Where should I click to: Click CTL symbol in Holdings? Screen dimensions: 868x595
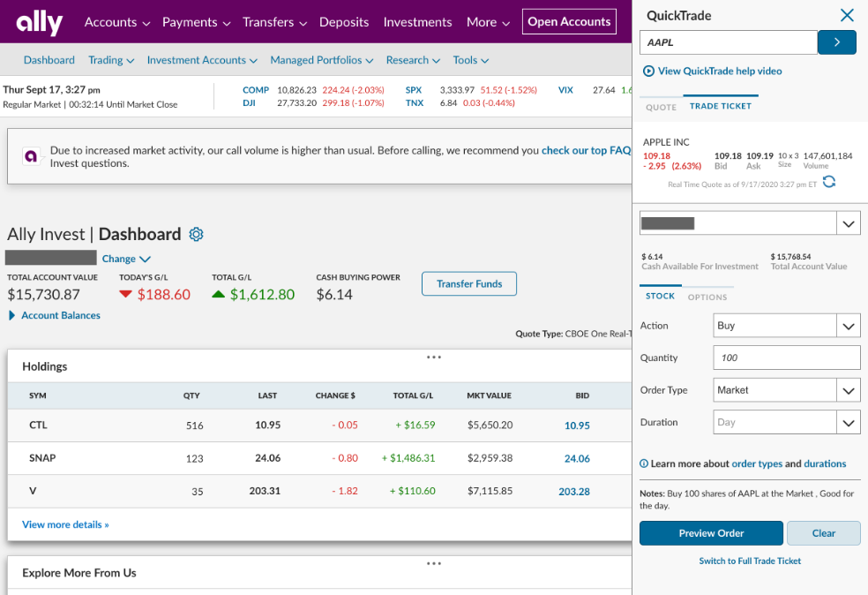click(x=38, y=425)
